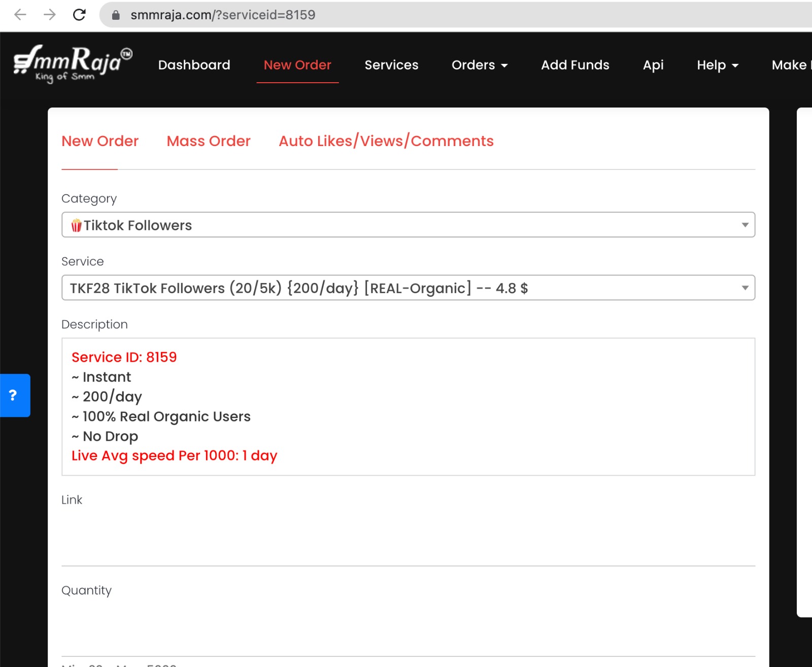Go to Dashboard in the navigation bar
The width and height of the screenshot is (812, 667).
point(194,65)
